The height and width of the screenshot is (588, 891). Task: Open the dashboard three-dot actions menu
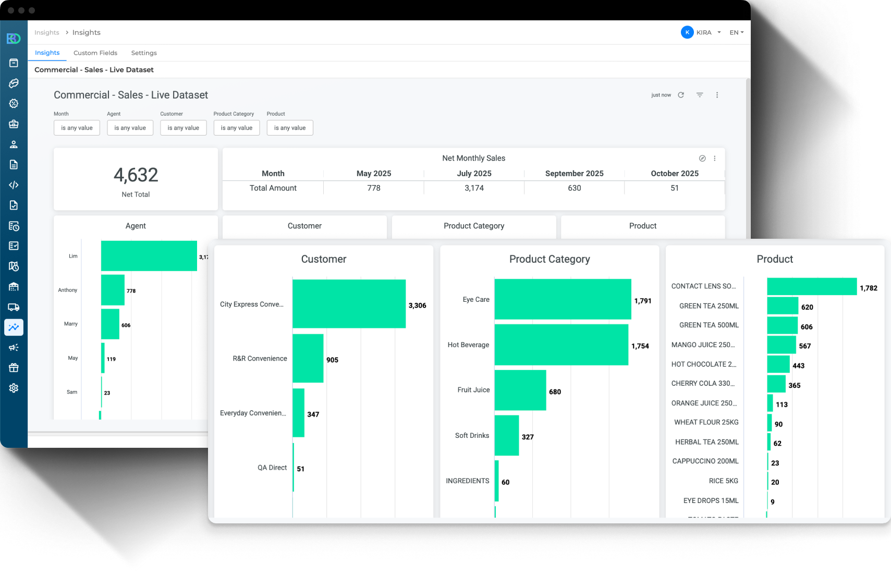tap(717, 95)
